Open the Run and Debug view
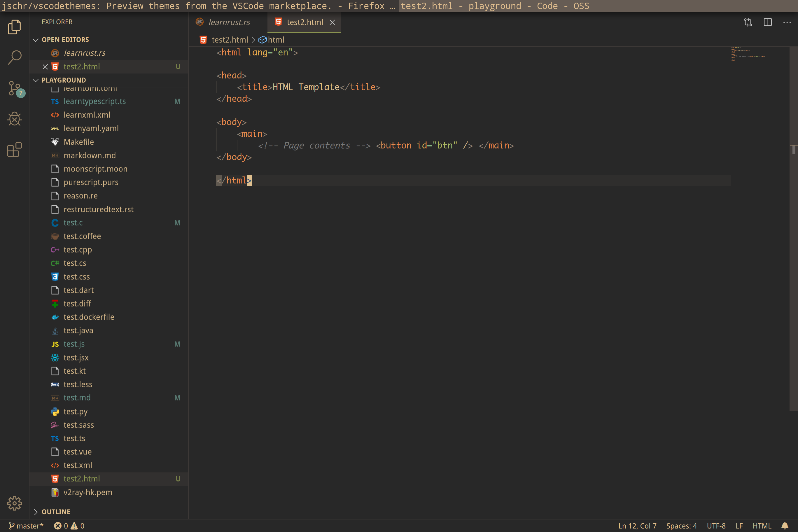The image size is (798, 532). [x=14, y=119]
